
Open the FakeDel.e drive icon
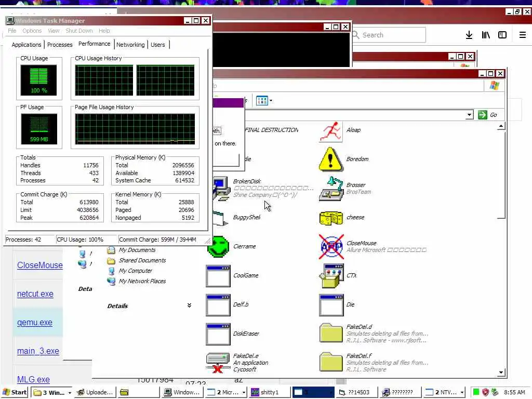[x=218, y=363]
